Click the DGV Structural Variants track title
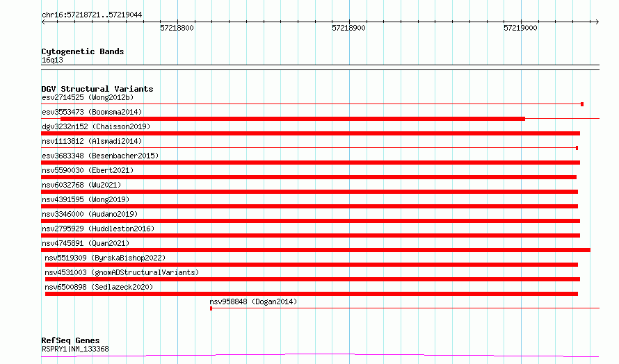This screenshot has height=364, width=619. [97, 89]
